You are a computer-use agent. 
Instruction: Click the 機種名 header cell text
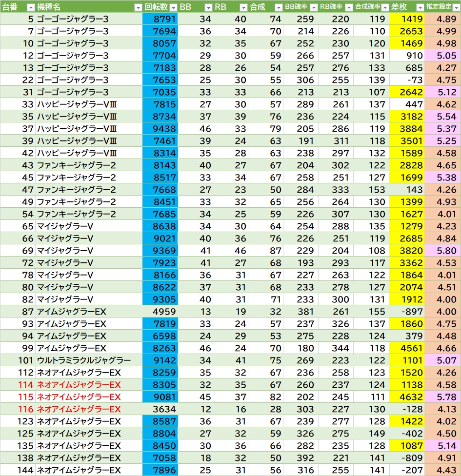click(x=49, y=7)
